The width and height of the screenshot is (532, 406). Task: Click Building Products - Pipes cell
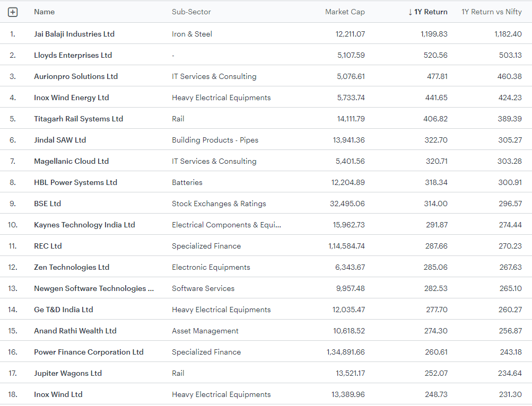tap(215, 140)
